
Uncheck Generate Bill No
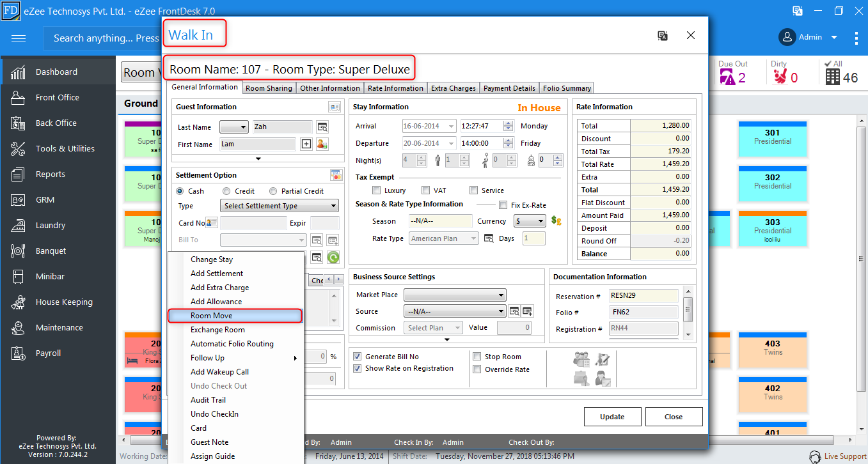coord(358,357)
